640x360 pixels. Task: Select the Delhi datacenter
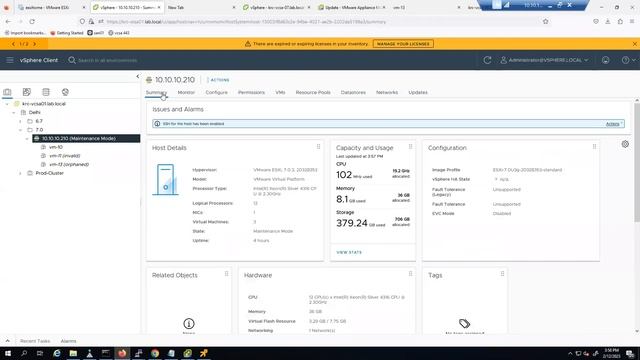tap(34, 112)
